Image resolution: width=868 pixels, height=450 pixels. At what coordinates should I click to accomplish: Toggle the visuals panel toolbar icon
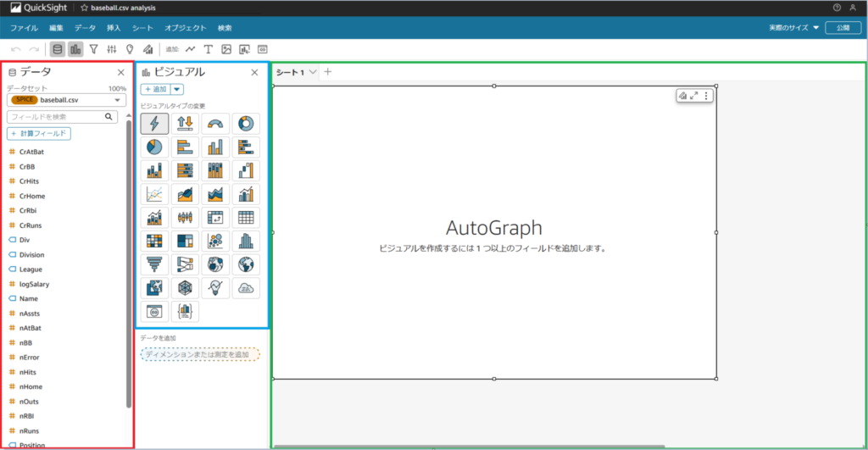click(x=75, y=49)
